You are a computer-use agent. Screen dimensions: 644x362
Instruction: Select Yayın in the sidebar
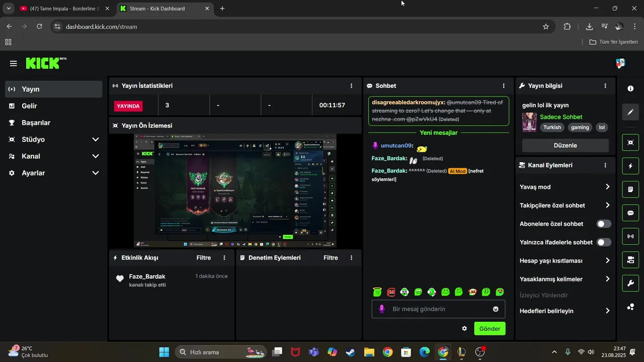pyautogui.click(x=53, y=89)
